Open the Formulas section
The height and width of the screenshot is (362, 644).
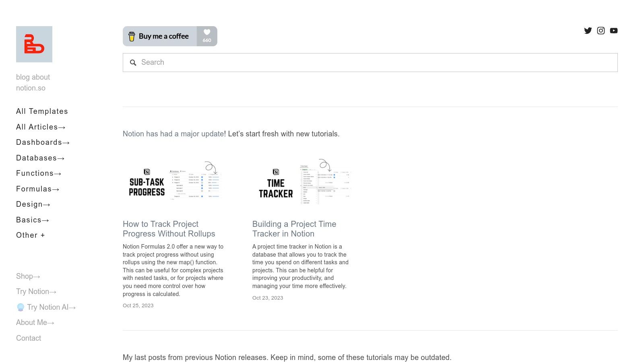(x=37, y=189)
